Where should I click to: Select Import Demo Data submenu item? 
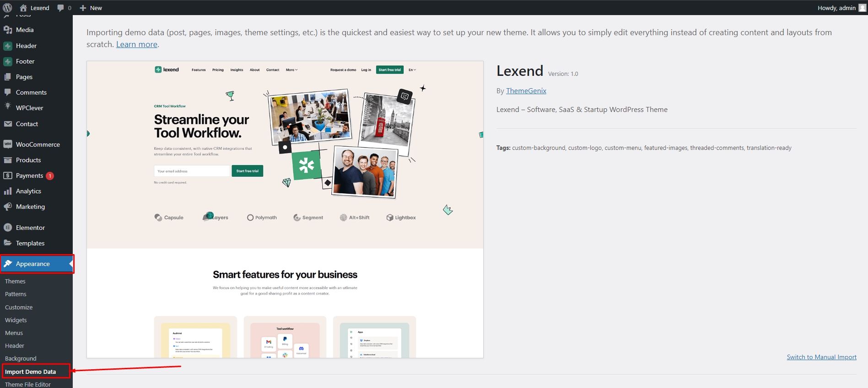[x=30, y=372]
